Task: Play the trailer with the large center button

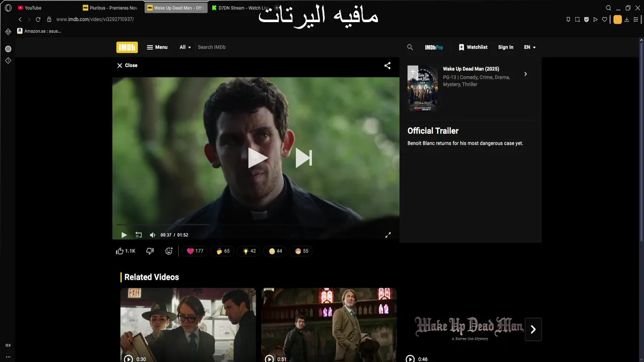Action: pos(258,158)
